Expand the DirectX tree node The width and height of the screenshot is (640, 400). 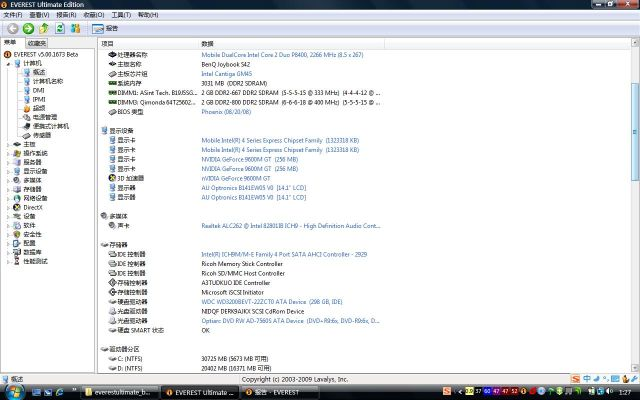[x=8, y=207]
